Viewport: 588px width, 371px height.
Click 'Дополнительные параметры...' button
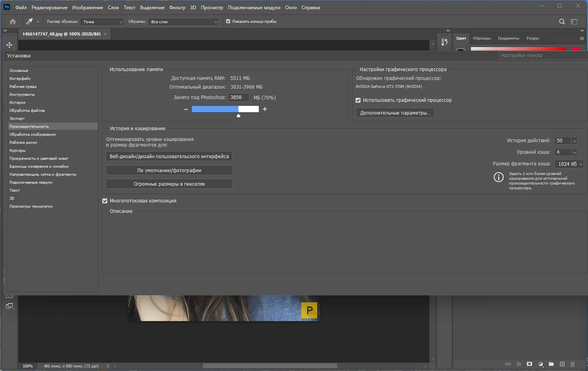[395, 113]
